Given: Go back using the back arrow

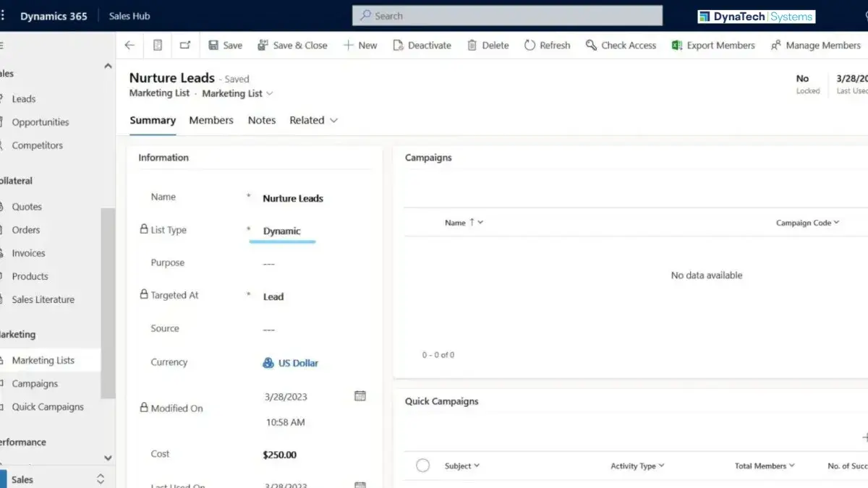Looking at the screenshot, I should click(129, 45).
